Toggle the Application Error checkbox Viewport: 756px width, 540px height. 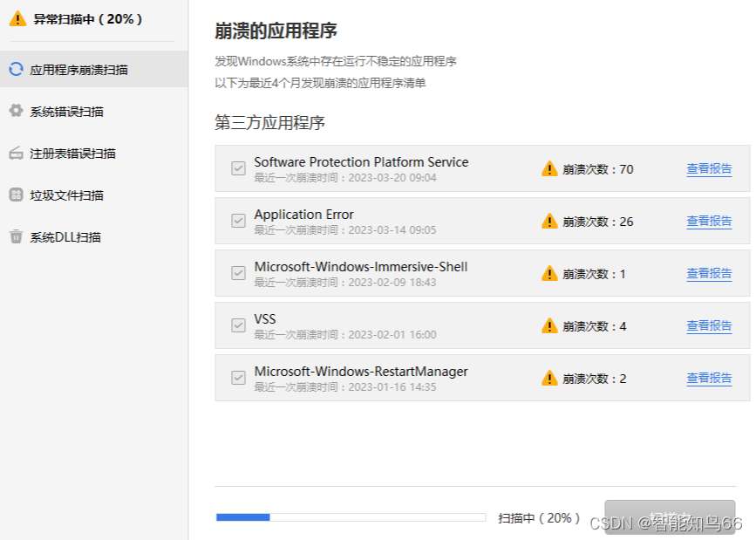pos(238,221)
